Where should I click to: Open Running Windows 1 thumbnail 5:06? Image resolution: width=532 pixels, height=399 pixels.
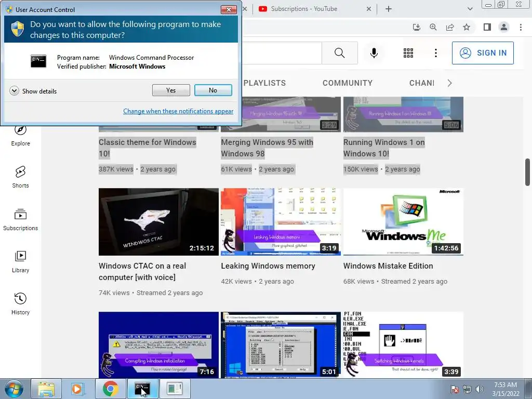point(403,114)
